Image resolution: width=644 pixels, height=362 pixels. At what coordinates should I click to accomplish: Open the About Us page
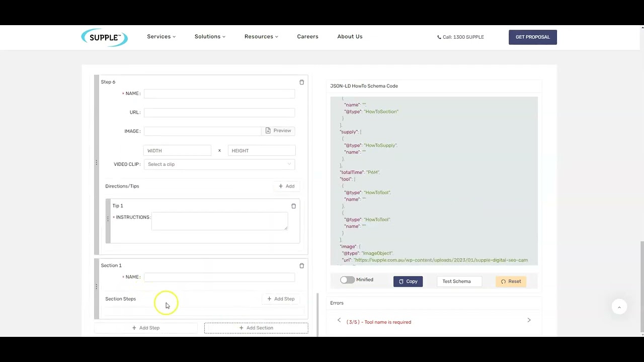(350, 37)
